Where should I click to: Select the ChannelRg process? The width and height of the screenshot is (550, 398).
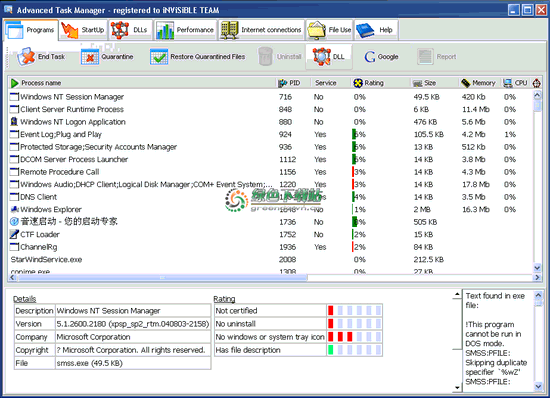[x=271, y=247]
